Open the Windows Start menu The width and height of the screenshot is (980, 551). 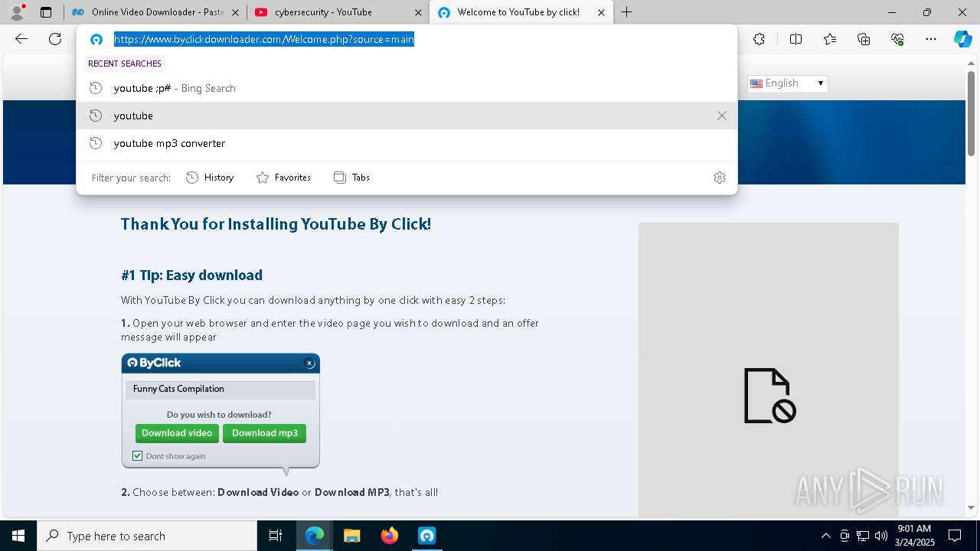(x=18, y=536)
